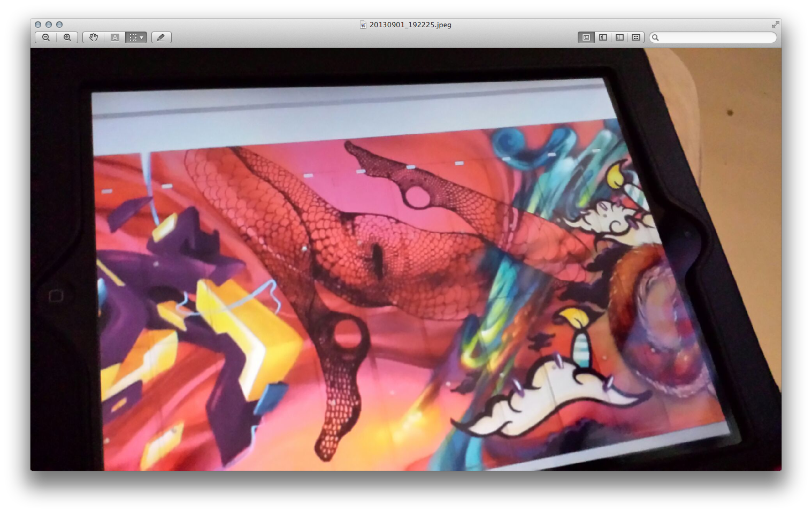Switch to Content Only view
The image size is (812, 513).
(x=586, y=37)
